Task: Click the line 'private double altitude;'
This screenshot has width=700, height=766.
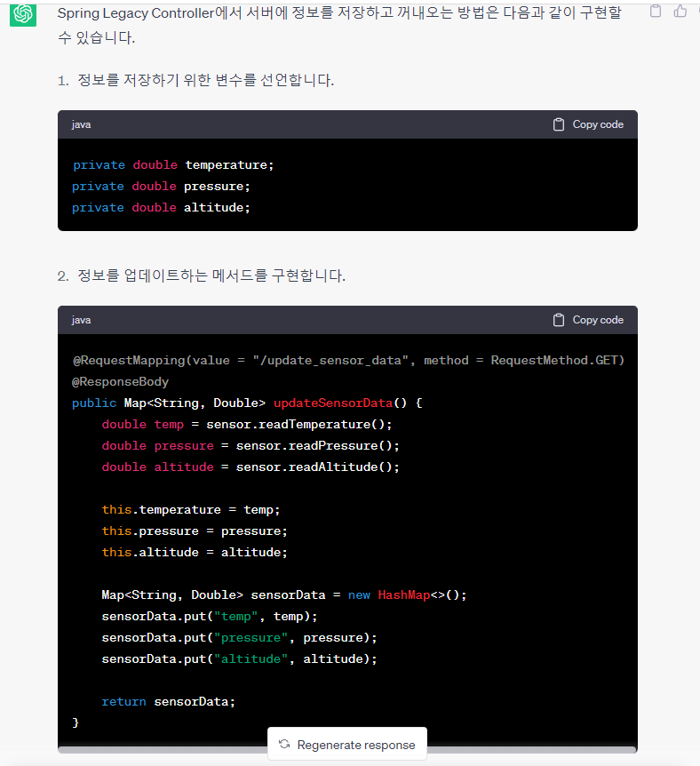Action: click(161, 208)
